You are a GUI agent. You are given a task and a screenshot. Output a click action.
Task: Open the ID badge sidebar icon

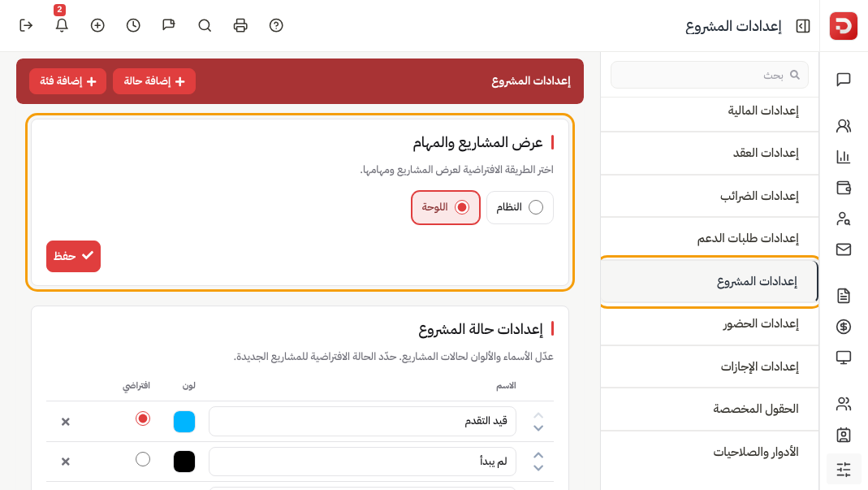click(x=843, y=435)
